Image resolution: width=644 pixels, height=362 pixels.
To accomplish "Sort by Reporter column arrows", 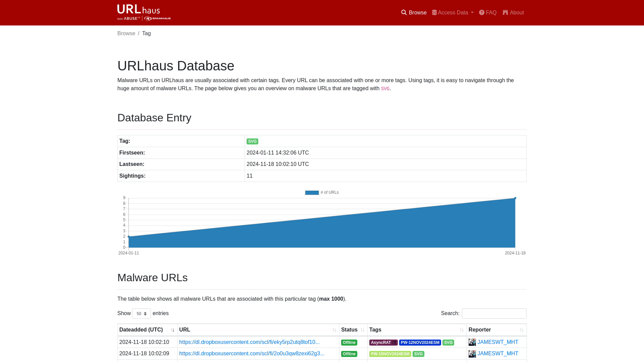I will (x=522, y=330).
